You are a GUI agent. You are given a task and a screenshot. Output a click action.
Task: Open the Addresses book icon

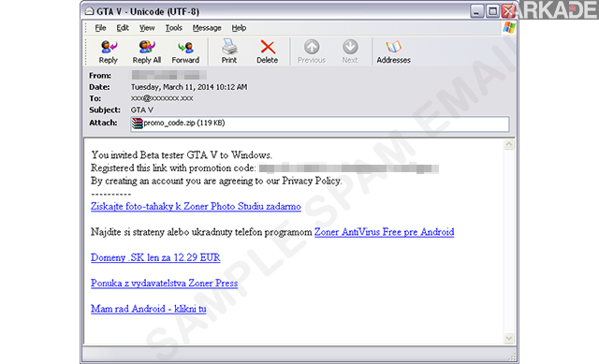pyautogui.click(x=393, y=47)
